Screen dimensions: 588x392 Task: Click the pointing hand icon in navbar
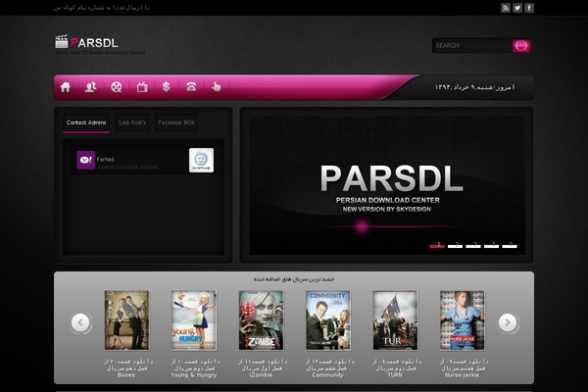(217, 87)
